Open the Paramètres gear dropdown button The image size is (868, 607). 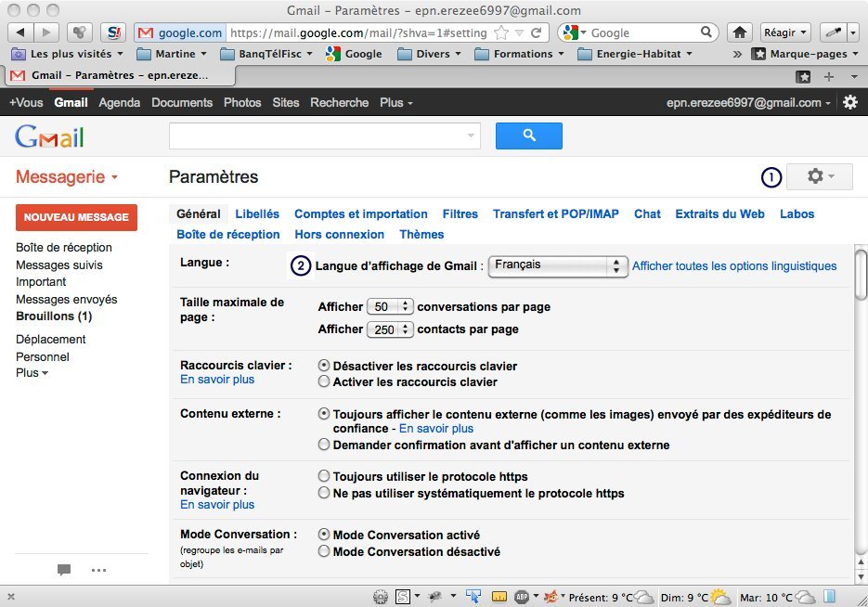(x=820, y=176)
